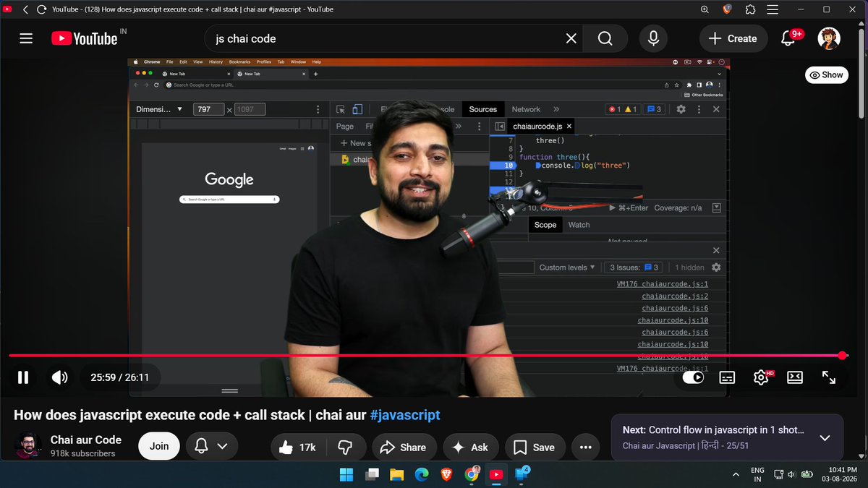Open the Brave Shields lion icon
This screenshot has width=868, height=488.
point(727,9)
